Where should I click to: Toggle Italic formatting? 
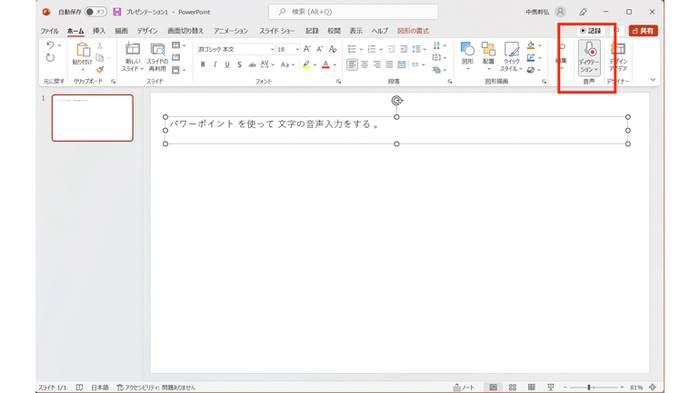point(215,65)
